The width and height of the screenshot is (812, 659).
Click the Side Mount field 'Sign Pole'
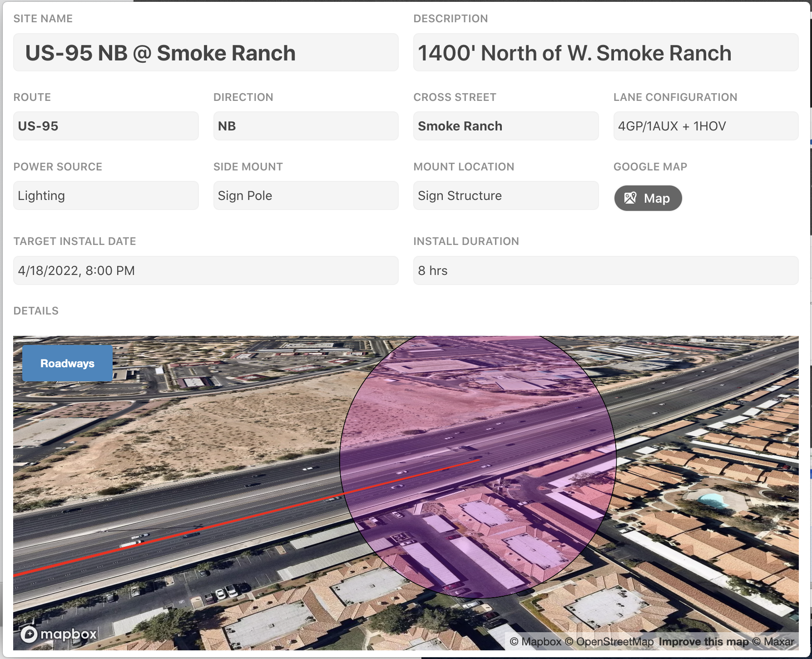point(306,195)
